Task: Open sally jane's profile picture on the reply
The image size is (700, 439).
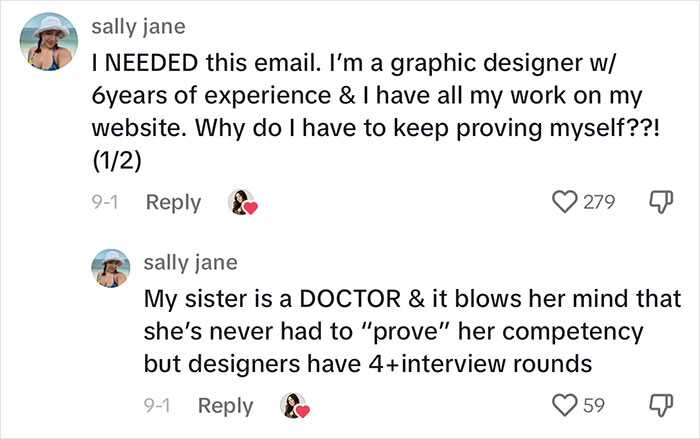Action: click(x=113, y=268)
